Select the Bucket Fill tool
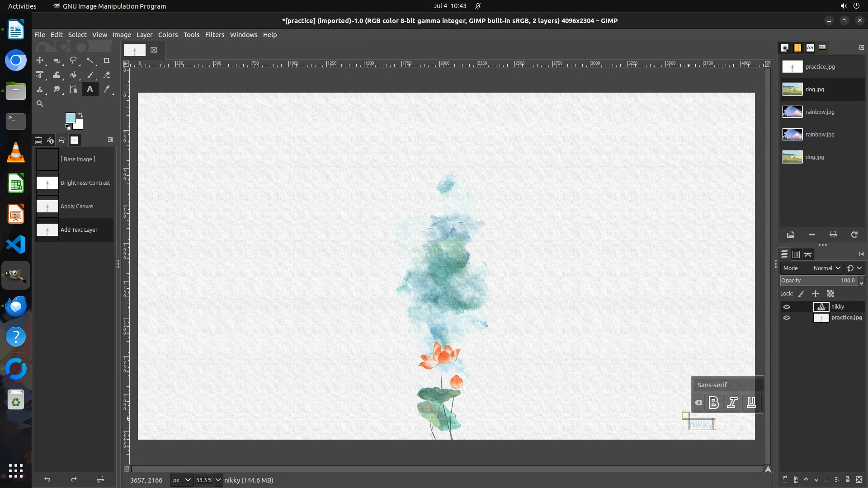 point(73,75)
